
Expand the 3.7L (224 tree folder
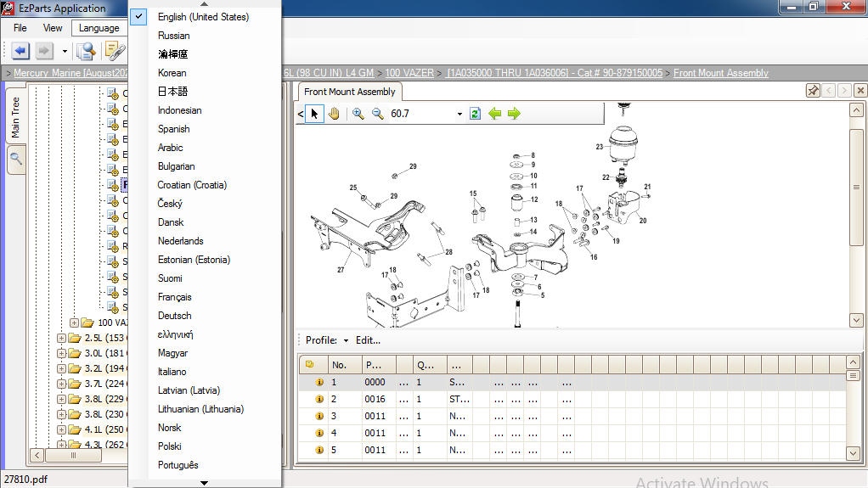(61, 384)
